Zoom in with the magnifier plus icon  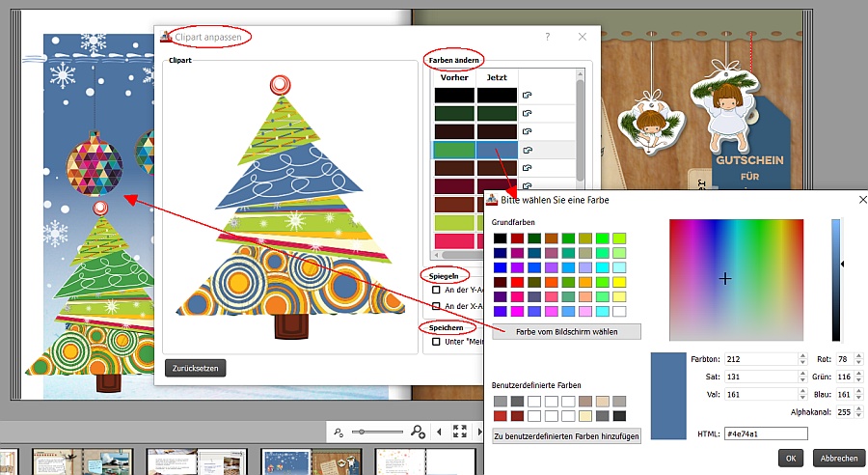pyautogui.click(x=418, y=432)
